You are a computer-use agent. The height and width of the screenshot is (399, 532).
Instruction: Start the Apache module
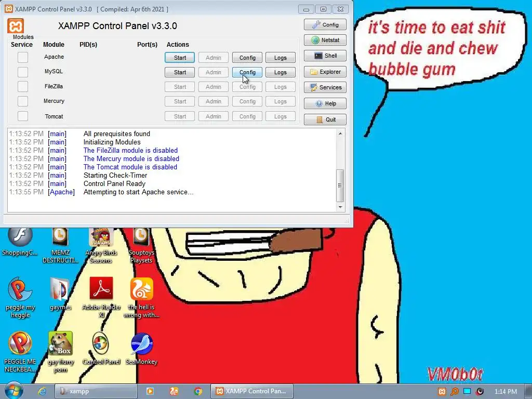coord(180,58)
